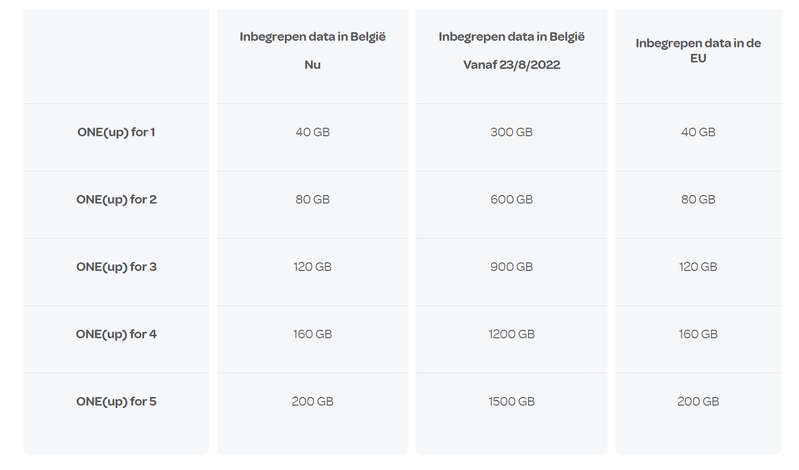Select the 1200 GB cell
Image resolution: width=799 pixels, height=470 pixels.
[511, 334]
